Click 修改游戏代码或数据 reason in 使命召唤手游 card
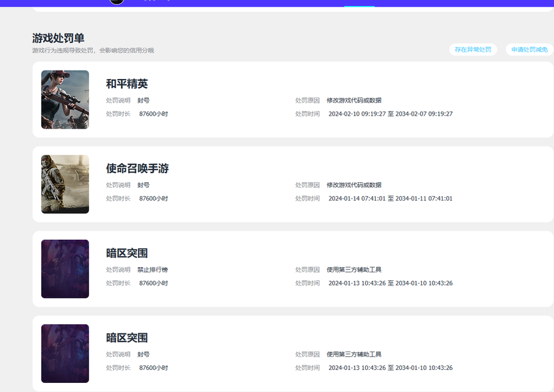The image size is (554, 392). point(354,185)
